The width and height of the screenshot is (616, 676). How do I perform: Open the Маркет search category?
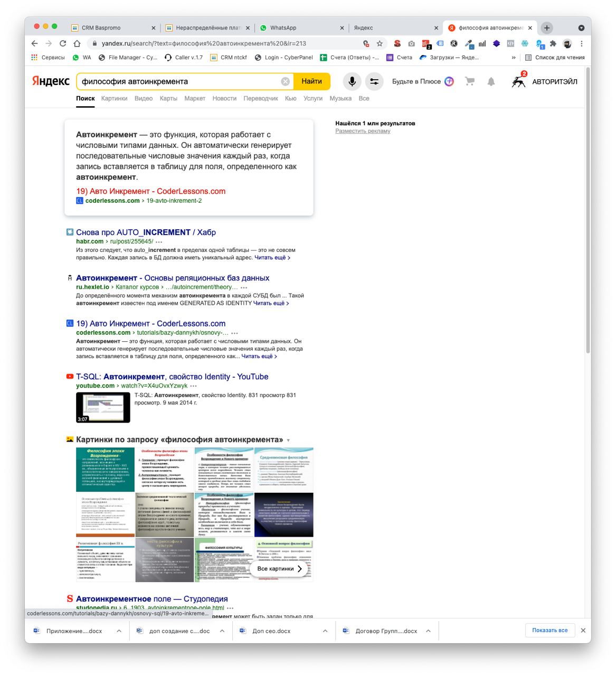pyautogui.click(x=195, y=98)
